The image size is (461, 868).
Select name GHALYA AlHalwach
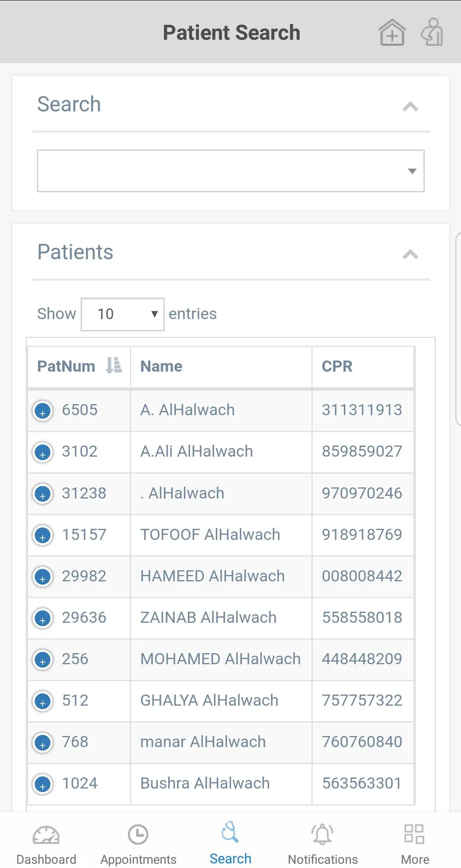(210, 701)
